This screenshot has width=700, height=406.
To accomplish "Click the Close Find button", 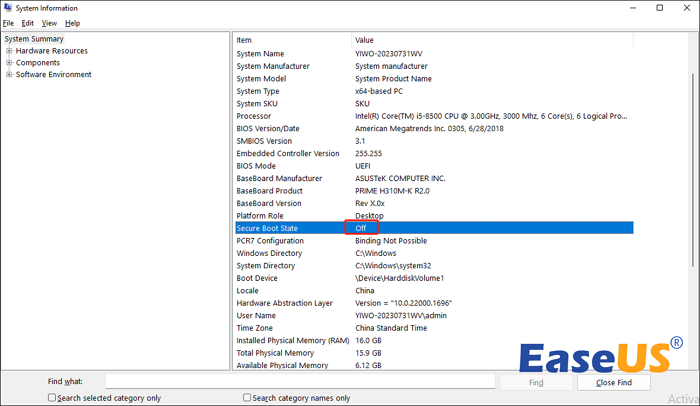I will pyautogui.click(x=613, y=382).
